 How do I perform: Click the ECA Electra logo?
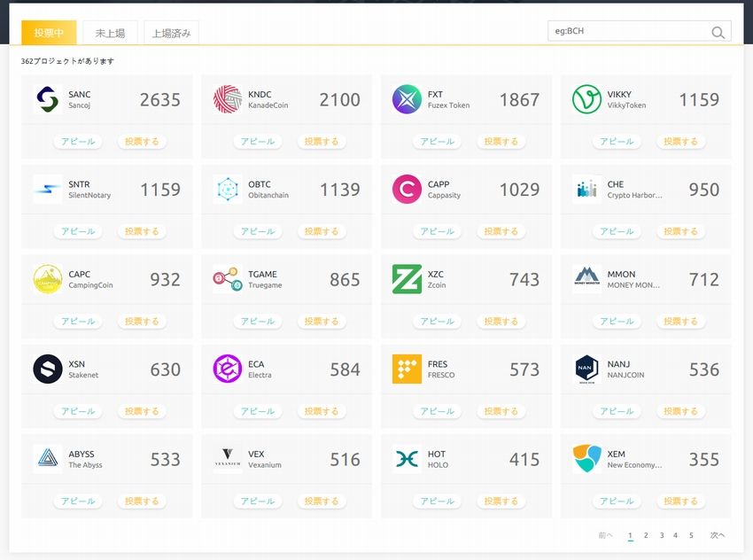(x=227, y=369)
